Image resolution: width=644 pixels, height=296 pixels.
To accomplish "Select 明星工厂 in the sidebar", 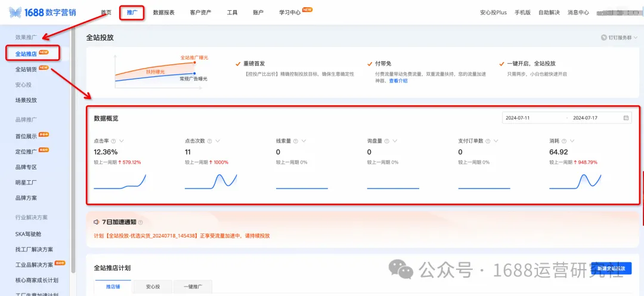I will click(x=26, y=183).
